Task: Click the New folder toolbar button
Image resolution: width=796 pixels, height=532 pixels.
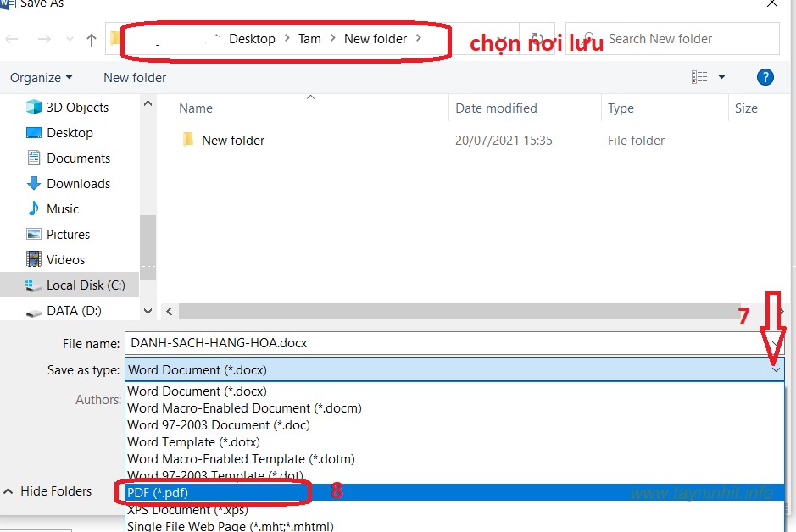Action: pyautogui.click(x=135, y=78)
